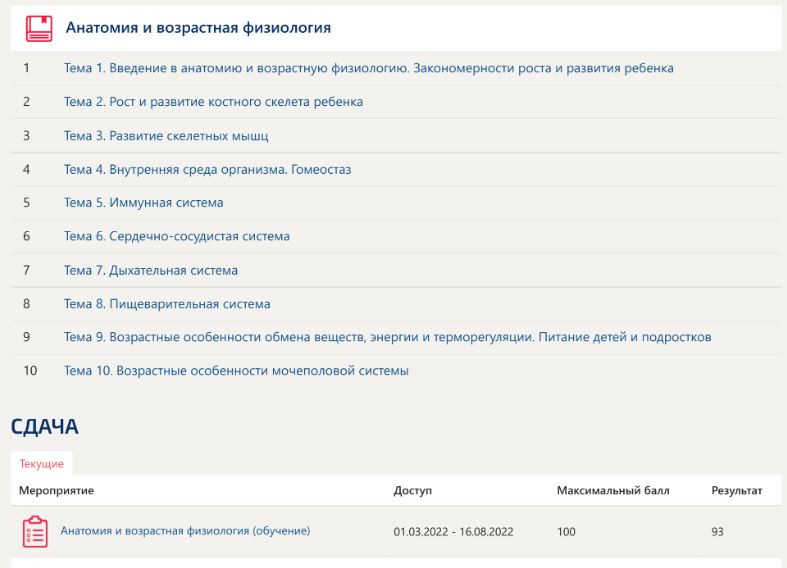Click the course heading Анатомия и возрастная физиология
787x568 pixels.
198,27
